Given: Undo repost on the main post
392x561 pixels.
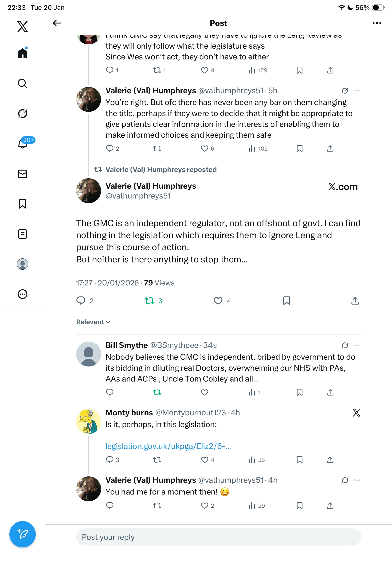Looking at the screenshot, I should 149,300.
